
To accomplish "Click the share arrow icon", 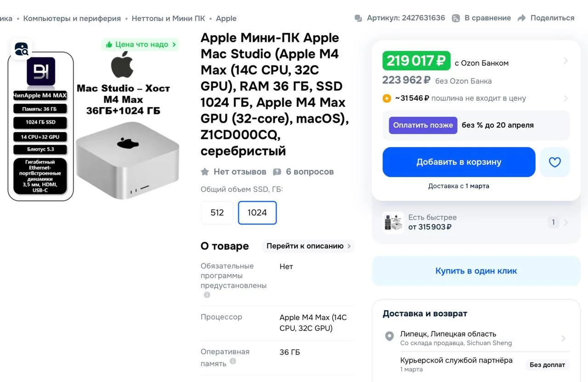I will [521, 18].
